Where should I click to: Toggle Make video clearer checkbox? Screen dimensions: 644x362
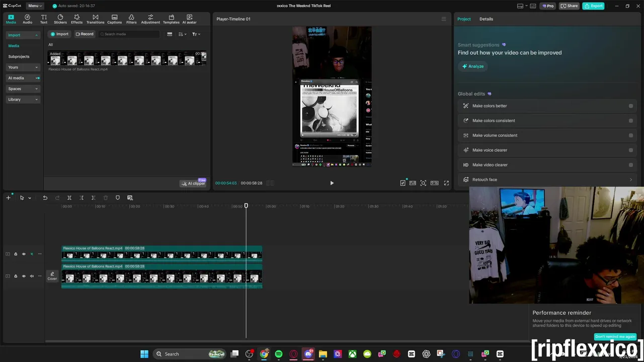coord(631,165)
